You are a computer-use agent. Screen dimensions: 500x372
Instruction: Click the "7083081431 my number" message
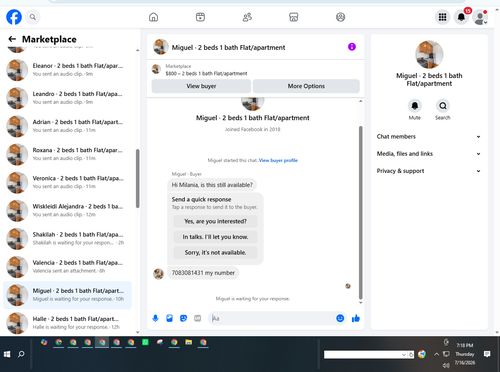(203, 273)
